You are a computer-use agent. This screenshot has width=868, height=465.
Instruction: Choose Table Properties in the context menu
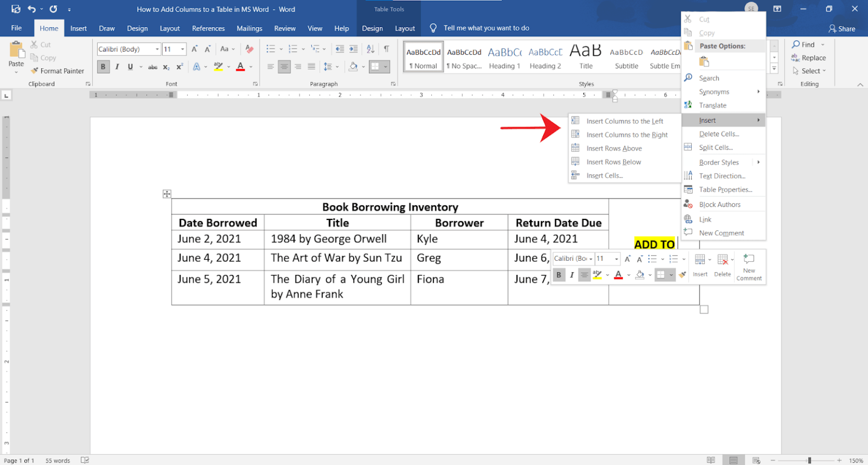[x=724, y=190]
